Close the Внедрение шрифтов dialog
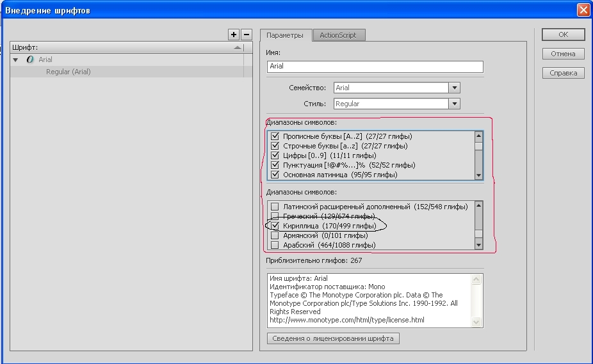Viewport: 593px width, 364px height. point(583,10)
